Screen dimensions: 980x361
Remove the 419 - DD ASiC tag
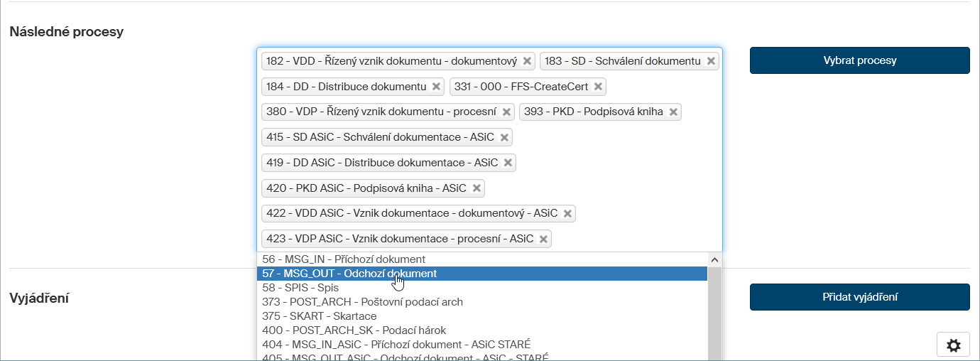point(508,163)
